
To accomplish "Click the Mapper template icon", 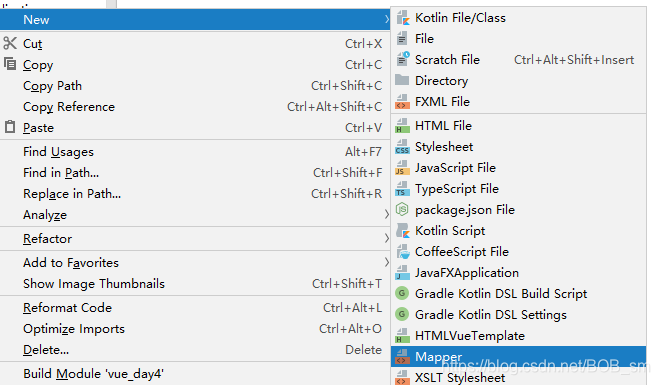I will [x=402, y=357].
